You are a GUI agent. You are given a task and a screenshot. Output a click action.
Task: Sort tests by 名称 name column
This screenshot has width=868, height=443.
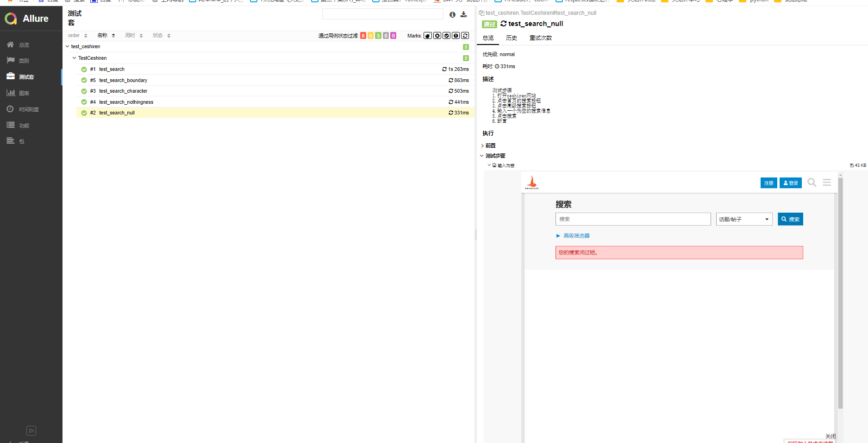[106, 36]
